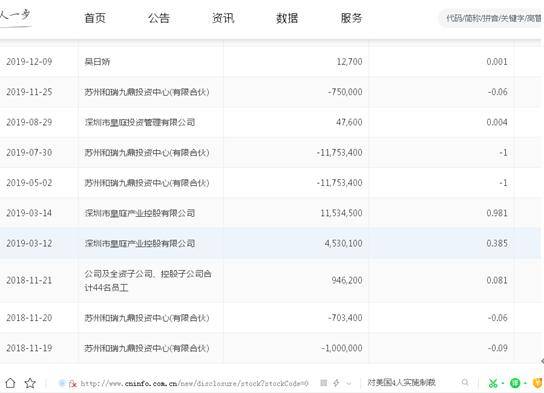Select the ratio 0.981
The image size is (544, 393).
tap(497, 213)
